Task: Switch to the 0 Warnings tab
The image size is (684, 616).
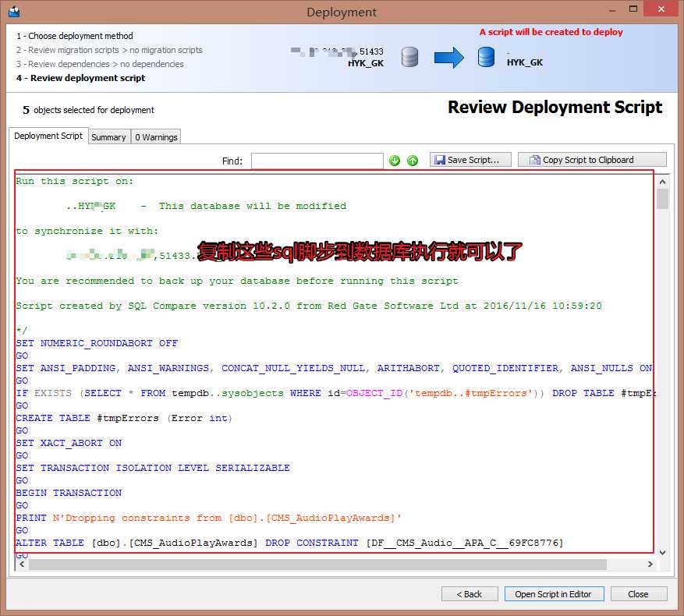Action: click(x=156, y=137)
